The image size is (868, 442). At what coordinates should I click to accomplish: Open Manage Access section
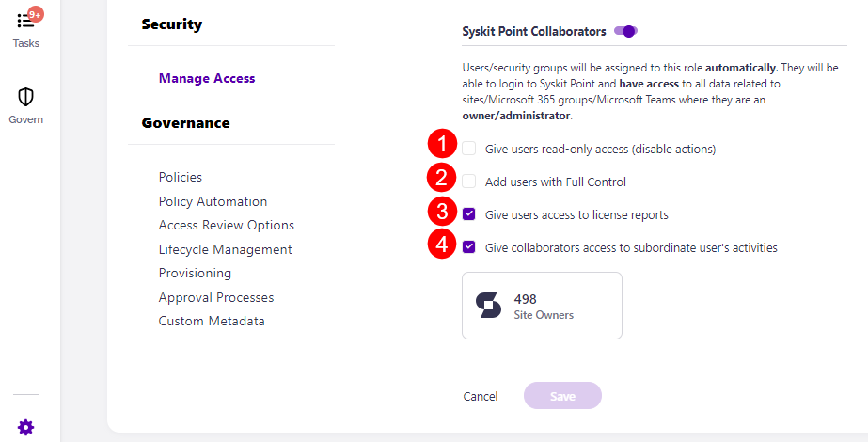click(207, 78)
